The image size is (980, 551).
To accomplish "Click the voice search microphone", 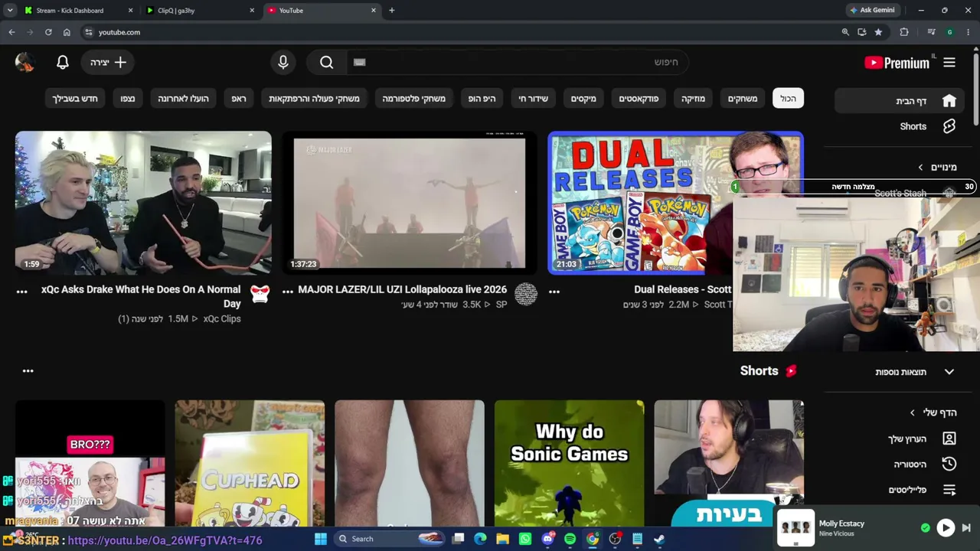I will point(283,63).
